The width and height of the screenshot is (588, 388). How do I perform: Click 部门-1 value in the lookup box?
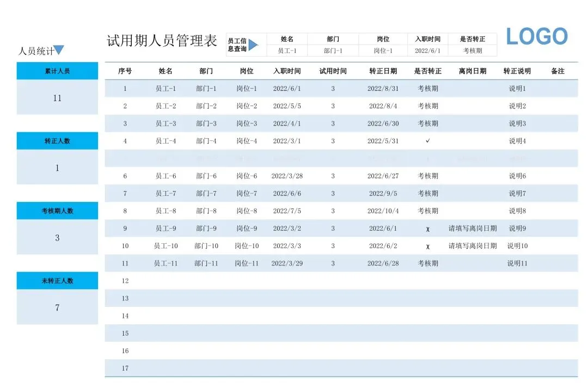point(333,51)
